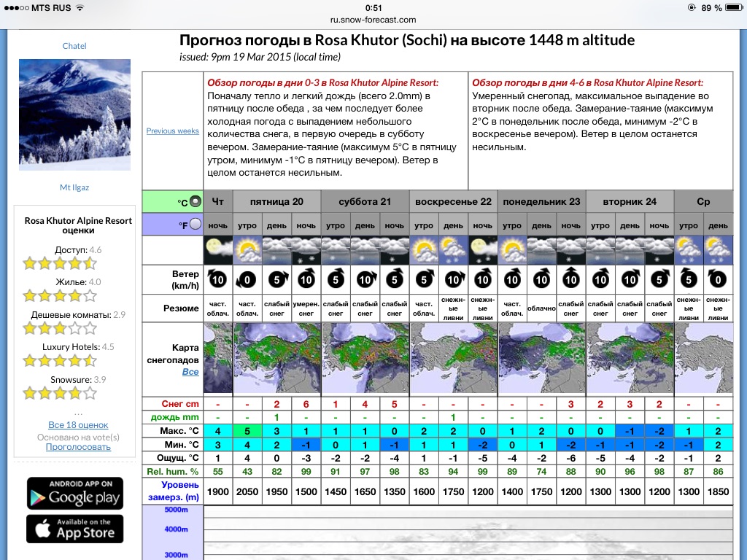Image resolution: width=747 pixels, height=560 pixels.
Task: Open the snowy mountain photo thumbnail
Action: 75,114
